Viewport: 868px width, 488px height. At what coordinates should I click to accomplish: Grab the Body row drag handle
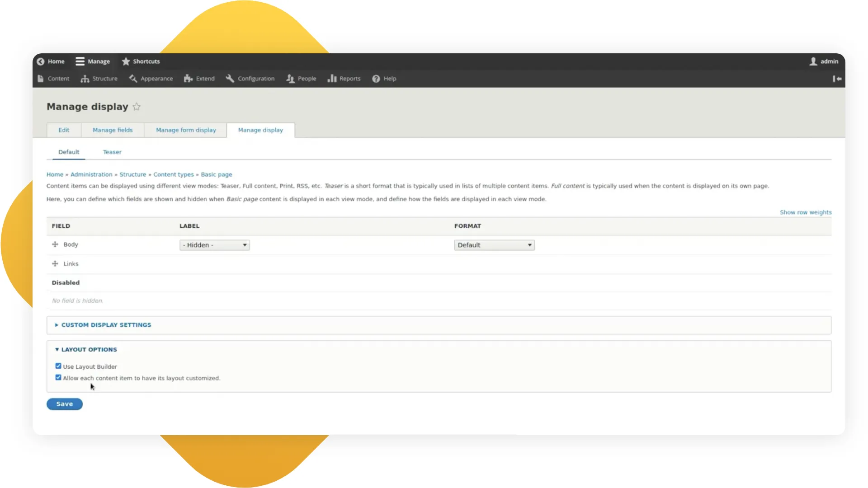coord(55,244)
